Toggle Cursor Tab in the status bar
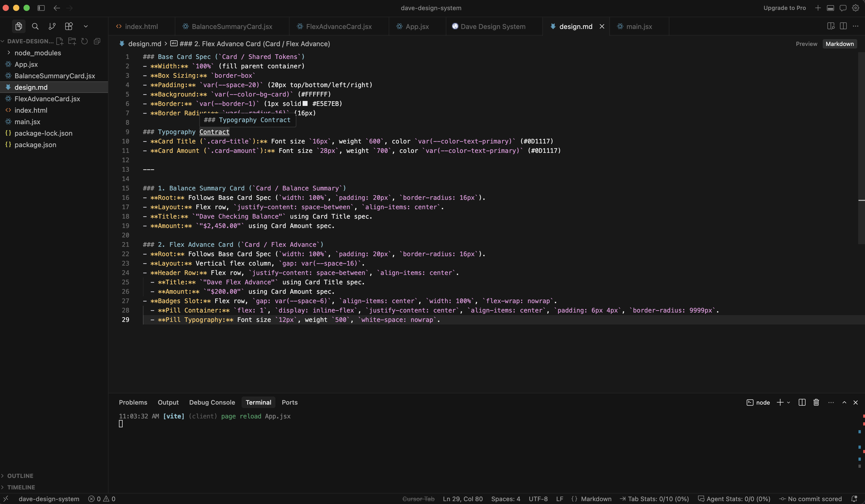The height and width of the screenshot is (504, 865). click(418, 499)
